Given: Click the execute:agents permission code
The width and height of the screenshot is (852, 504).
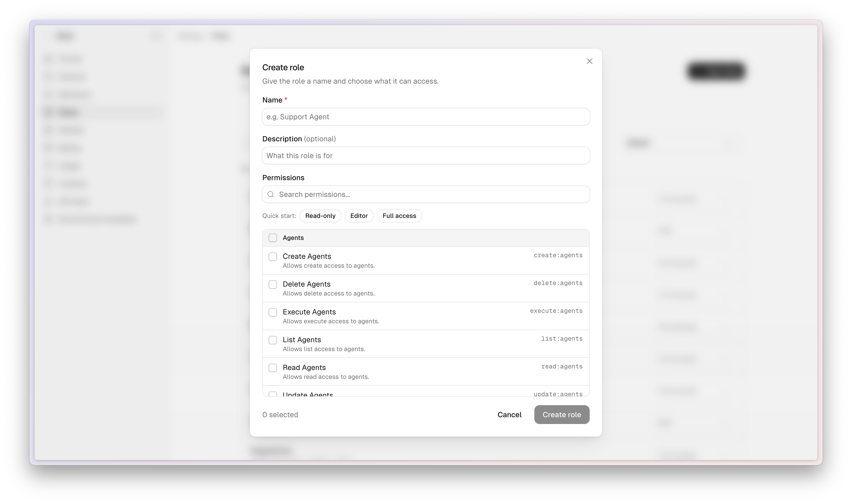Looking at the screenshot, I should tap(556, 311).
